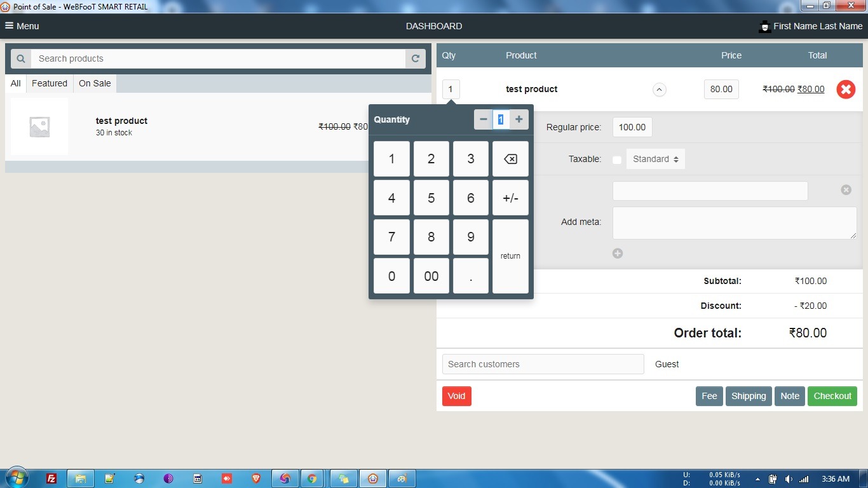Open the Standard tax class dropdown
This screenshot has height=488, width=868.
(x=655, y=159)
